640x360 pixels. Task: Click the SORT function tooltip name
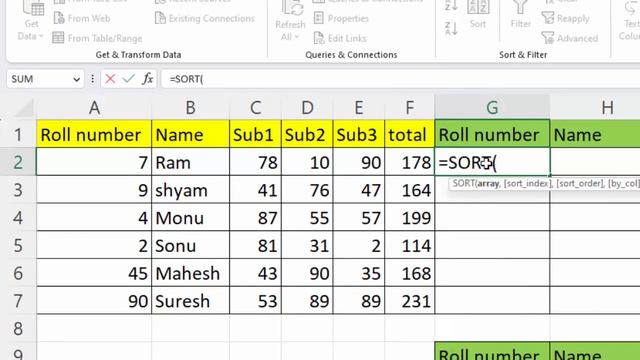(x=463, y=183)
